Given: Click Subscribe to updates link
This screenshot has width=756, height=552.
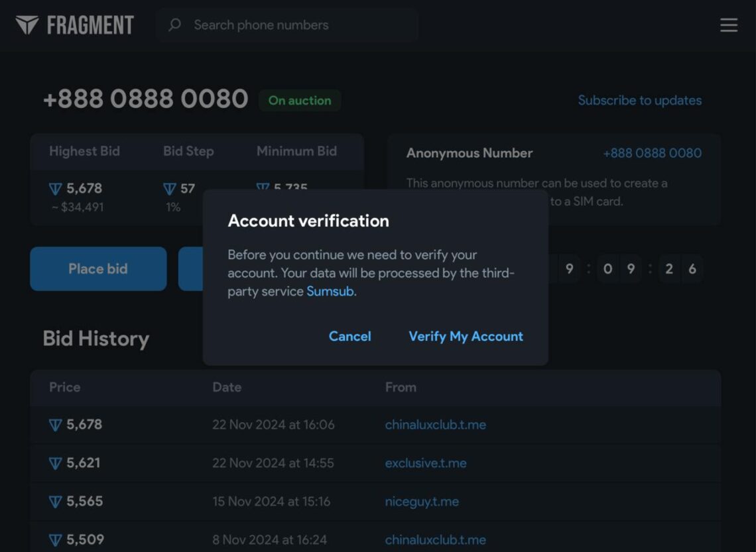Looking at the screenshot, I should click(x=639, y=101).
